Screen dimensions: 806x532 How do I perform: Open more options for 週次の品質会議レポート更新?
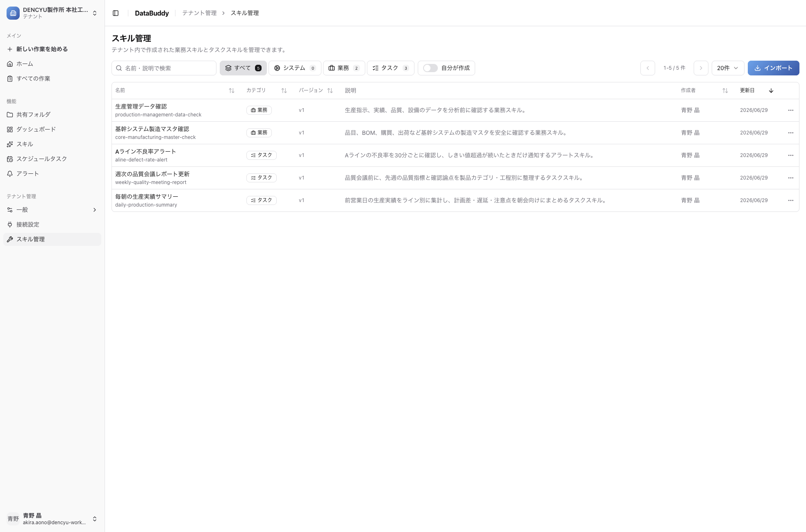tap(791, 178)
